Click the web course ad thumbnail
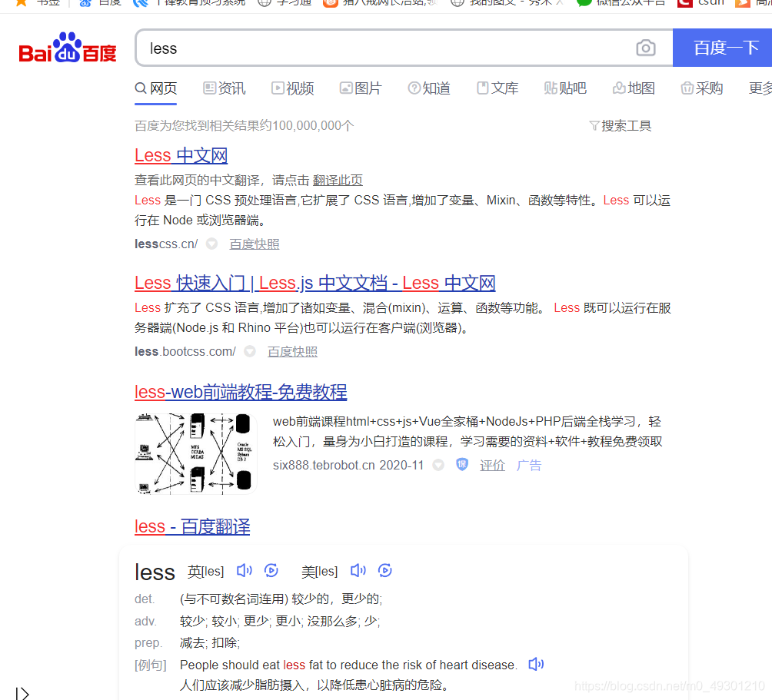 coord(195,453)
